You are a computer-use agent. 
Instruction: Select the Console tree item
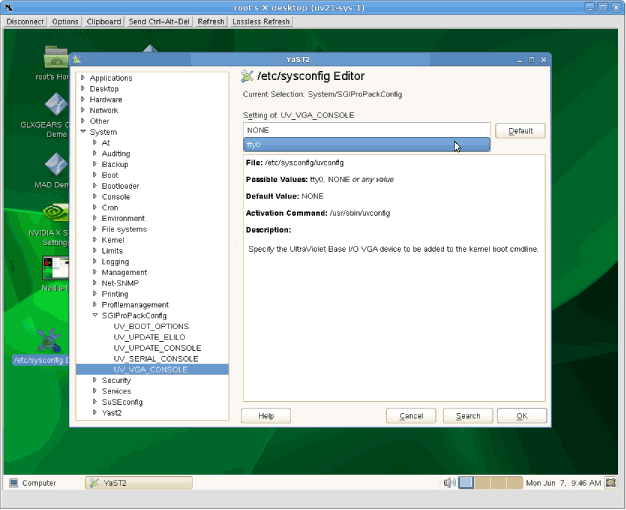point(116,197)
